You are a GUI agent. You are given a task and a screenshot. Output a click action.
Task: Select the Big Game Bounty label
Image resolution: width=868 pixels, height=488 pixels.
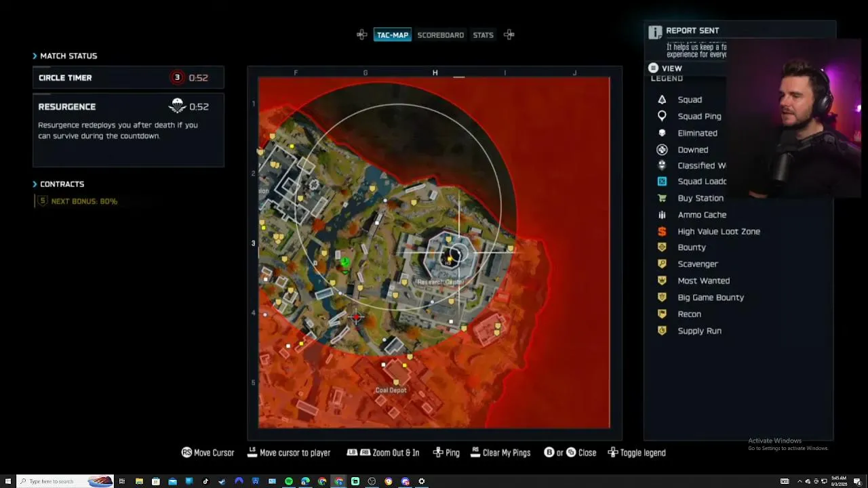coord(711,298)
